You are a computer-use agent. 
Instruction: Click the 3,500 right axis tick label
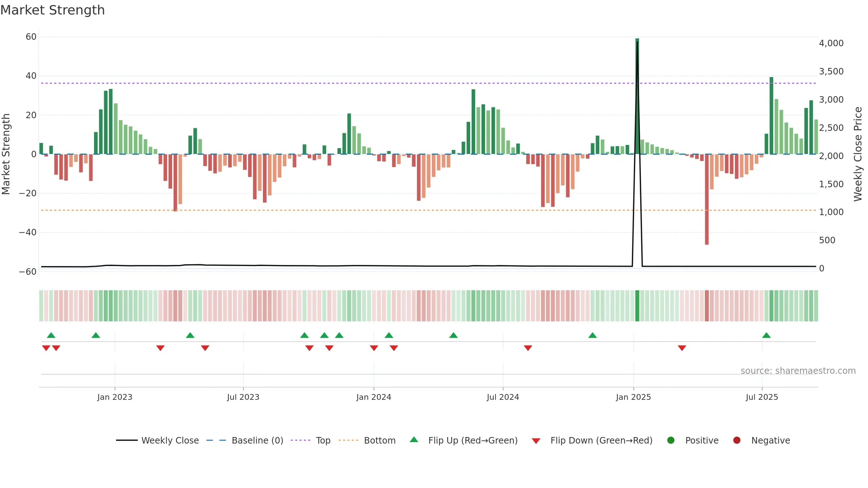(831, 71)
